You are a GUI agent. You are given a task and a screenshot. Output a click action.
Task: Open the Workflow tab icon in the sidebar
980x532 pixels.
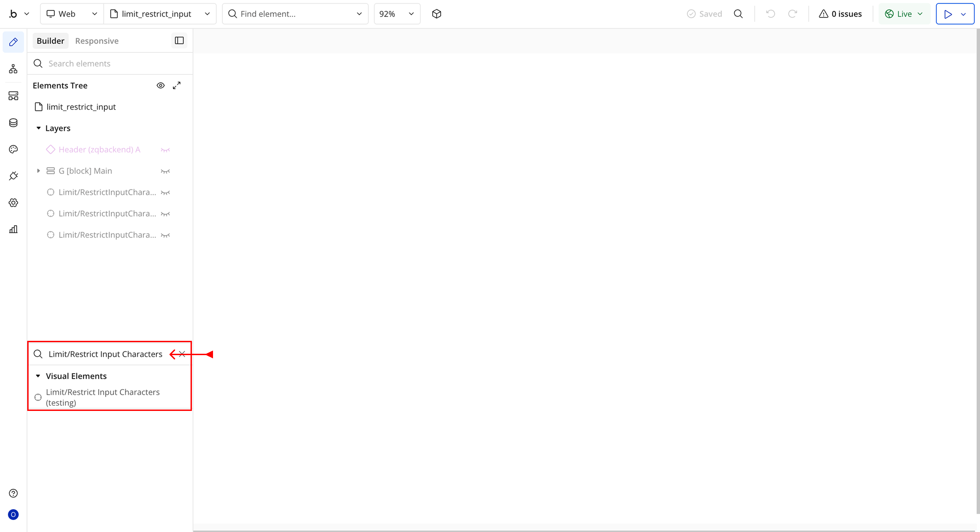[13, 69]
